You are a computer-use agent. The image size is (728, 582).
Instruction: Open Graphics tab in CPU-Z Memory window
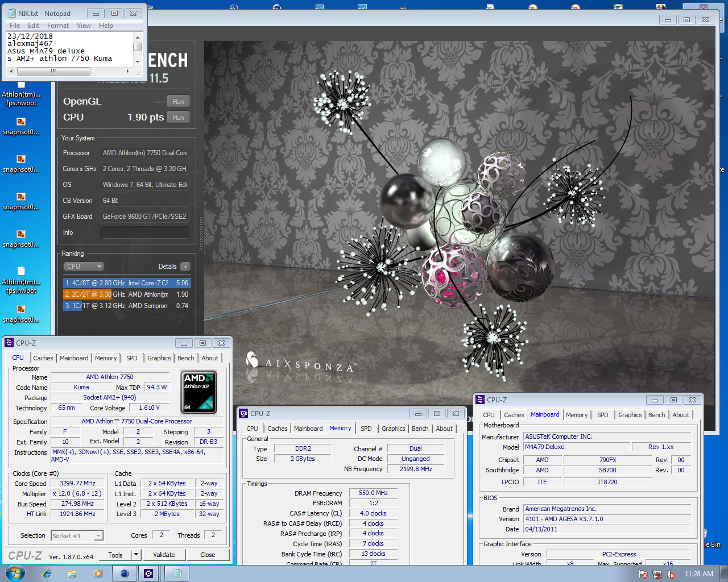(394, 429)
